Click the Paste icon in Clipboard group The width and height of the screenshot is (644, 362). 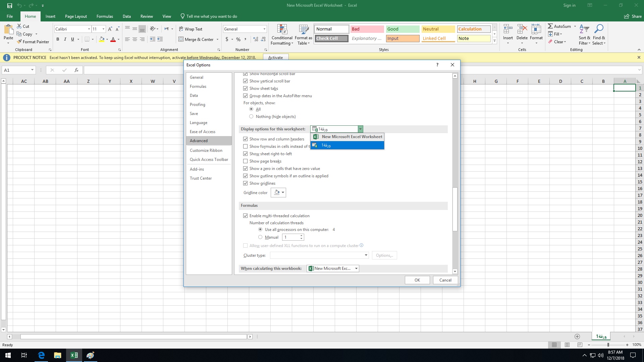click(8, 30)
